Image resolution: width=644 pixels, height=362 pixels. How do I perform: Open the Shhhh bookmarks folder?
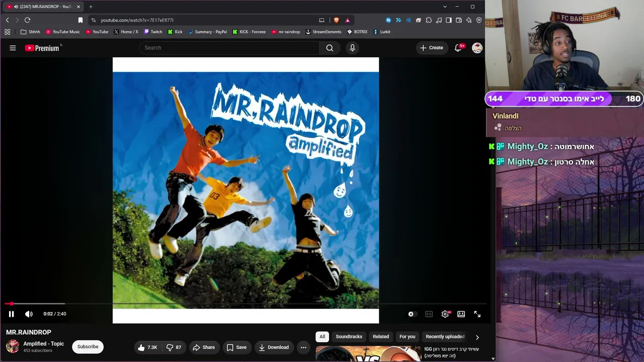30,32
